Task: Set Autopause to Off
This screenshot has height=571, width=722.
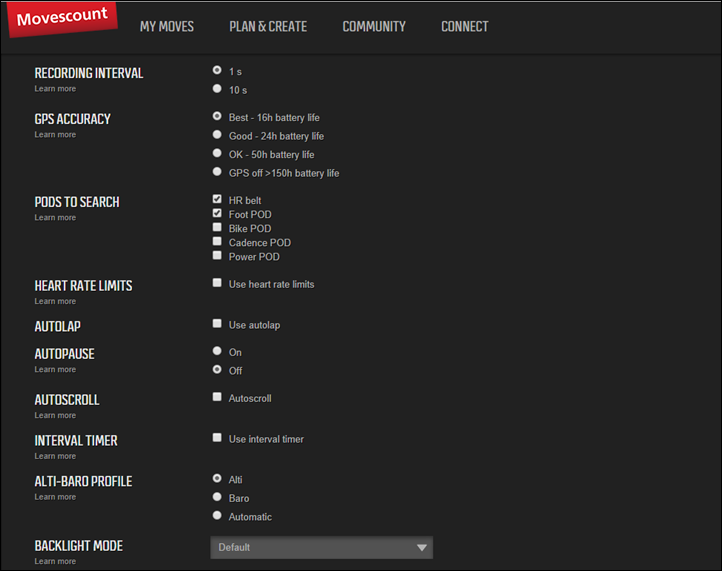Action: click(x=217, y=369)
